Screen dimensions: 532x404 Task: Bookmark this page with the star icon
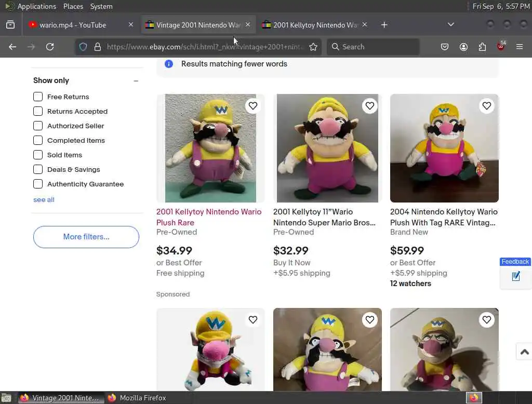[x=313, y=47]
